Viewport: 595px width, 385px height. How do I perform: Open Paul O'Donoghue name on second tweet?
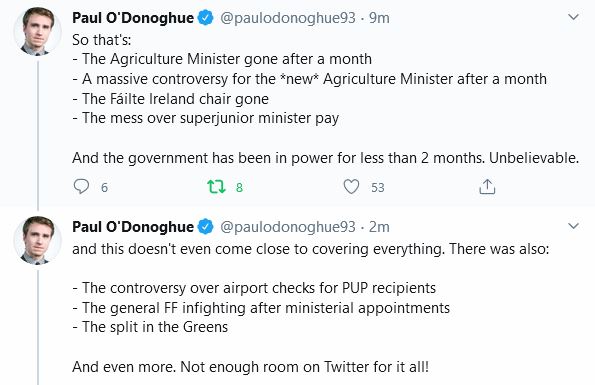click(133, 227)
